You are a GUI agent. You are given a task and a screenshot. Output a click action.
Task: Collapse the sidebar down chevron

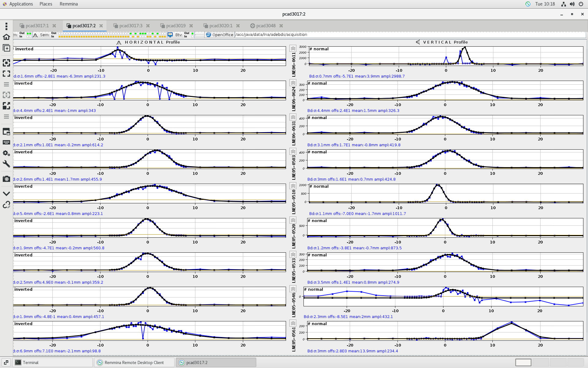click(6, 194)
